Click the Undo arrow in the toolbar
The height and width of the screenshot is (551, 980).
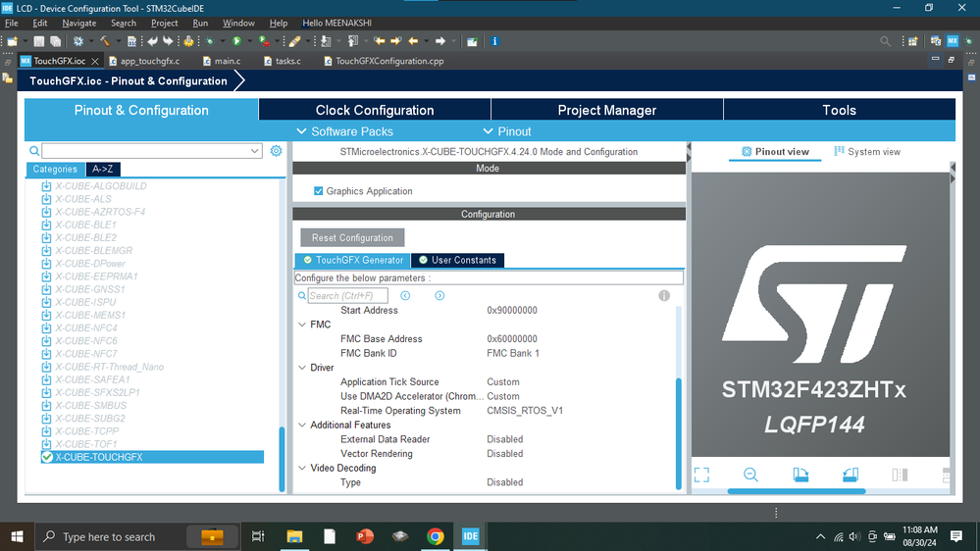(x=152, y=41)
